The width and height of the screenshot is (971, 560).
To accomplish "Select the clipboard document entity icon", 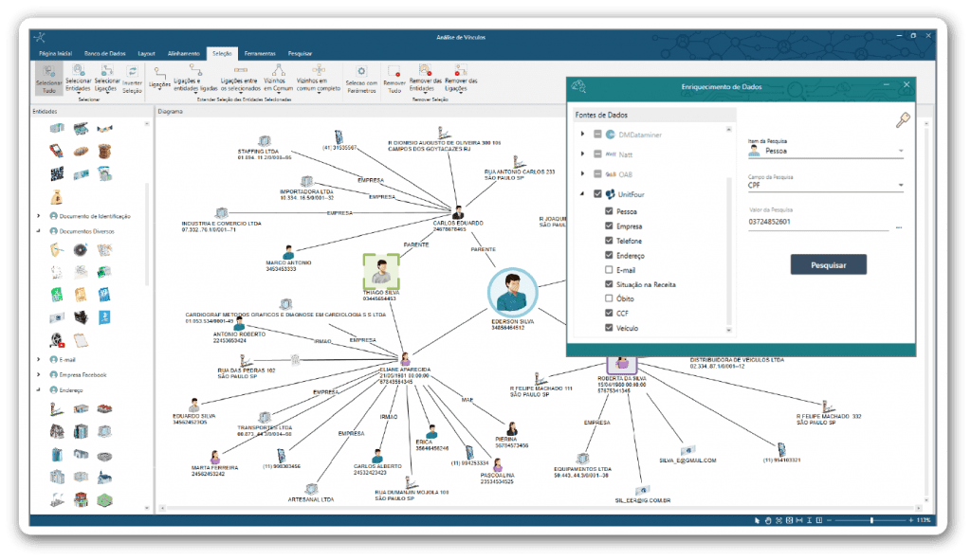I will click(81, 340).
